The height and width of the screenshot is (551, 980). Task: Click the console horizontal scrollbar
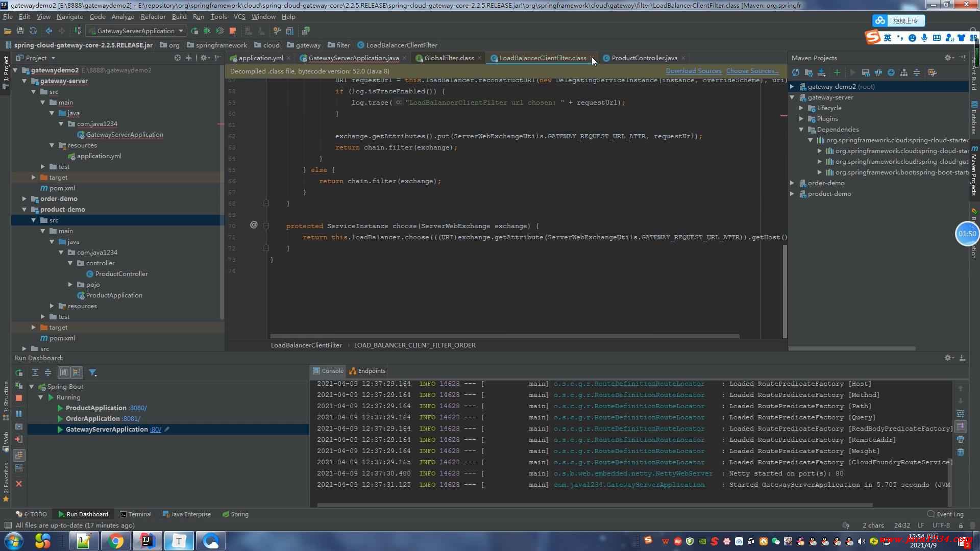[x=595, y=506]
